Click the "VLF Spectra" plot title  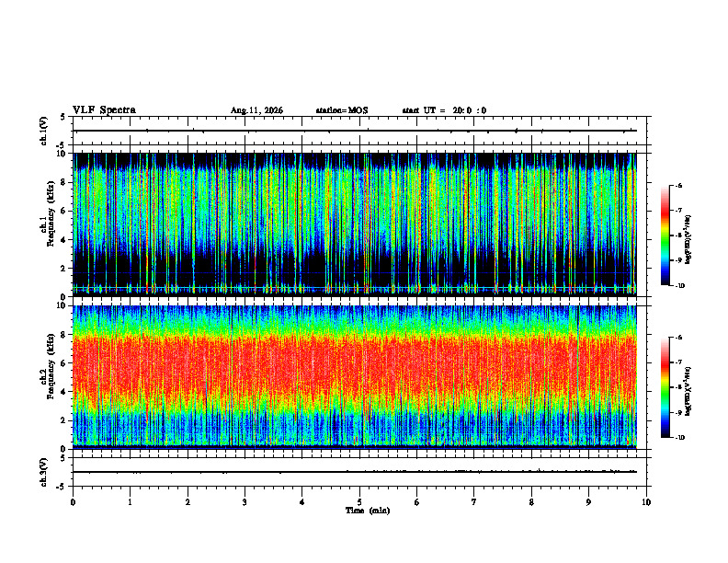[x=104, y=110]
